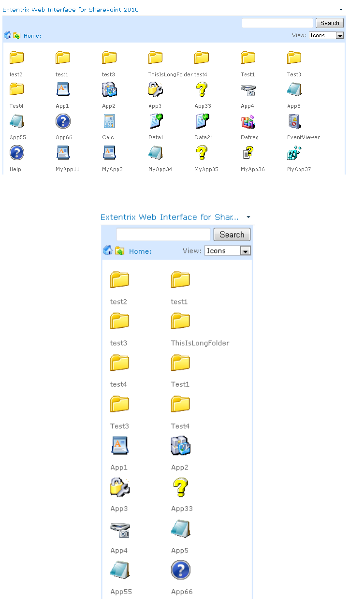Viewport: 364px width, 599px height.
Task: Click up-folder icon in narrow bottom panel
Action: [x=120, y=250]
